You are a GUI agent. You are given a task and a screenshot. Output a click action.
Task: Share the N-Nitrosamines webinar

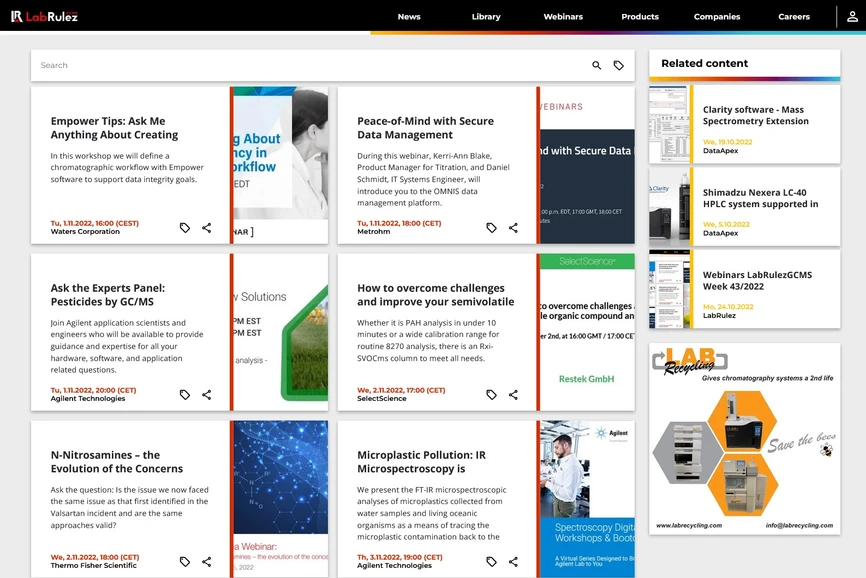[x=207, y=561]
